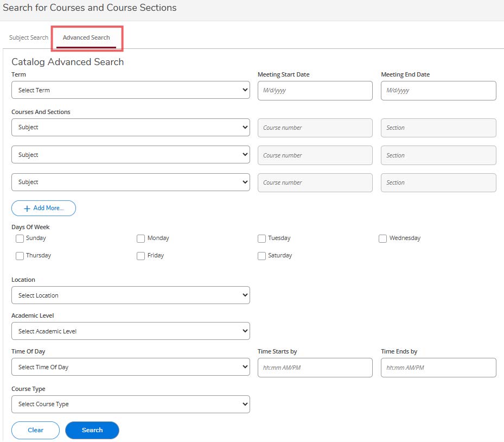Open the Select Academic Level dropdown
The width and height of the screenshot is (504, 442).
(x=131, y=331)
